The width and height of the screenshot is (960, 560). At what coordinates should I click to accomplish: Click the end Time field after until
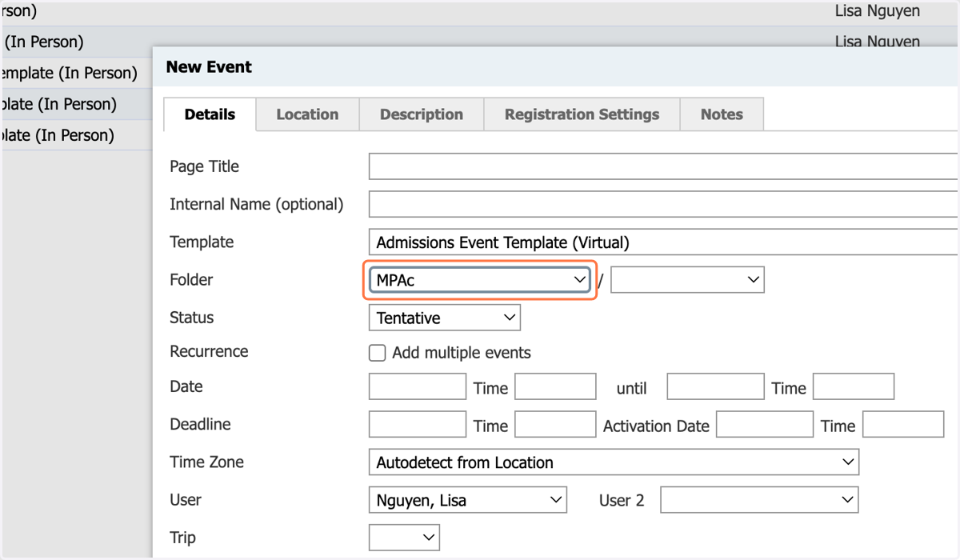pyautogui.click(x=854, y=386)
